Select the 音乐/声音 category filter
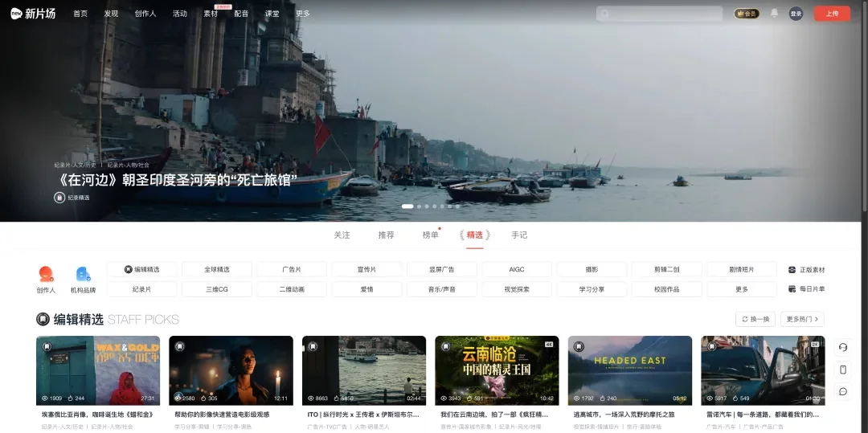868x433 pixels. pos(442,289)
